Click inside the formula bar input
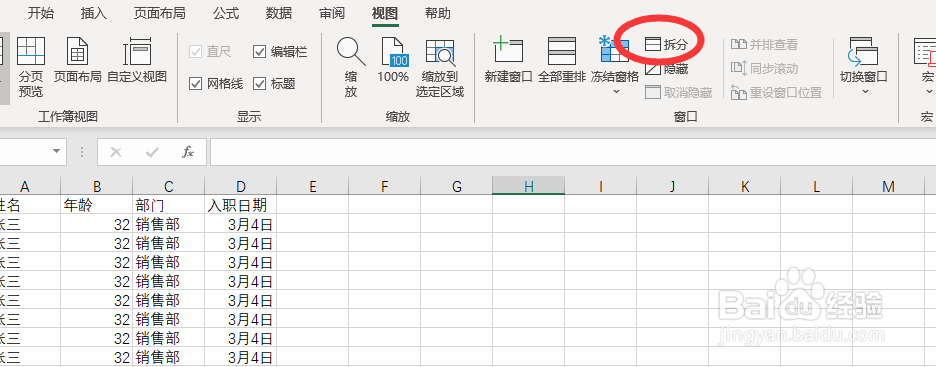Screen dimensions: 936x367 click(573, 152)
